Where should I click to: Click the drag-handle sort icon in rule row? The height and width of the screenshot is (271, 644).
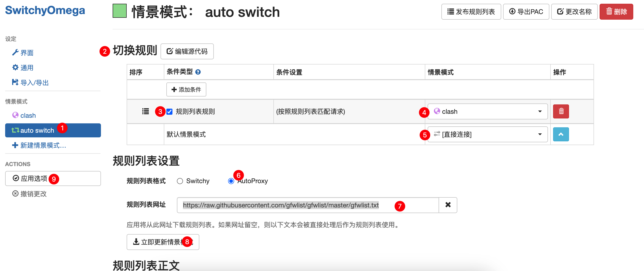point(145,111)
